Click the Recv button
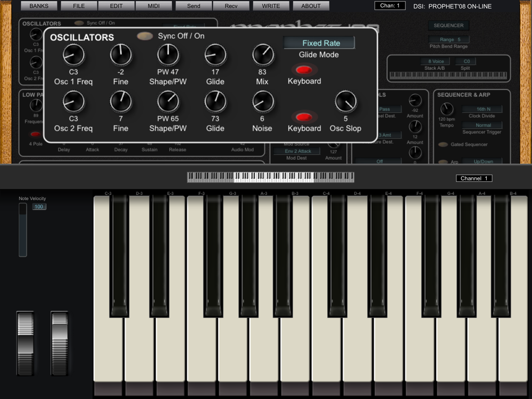Screen dimensions: 532x399 point(231,6)
